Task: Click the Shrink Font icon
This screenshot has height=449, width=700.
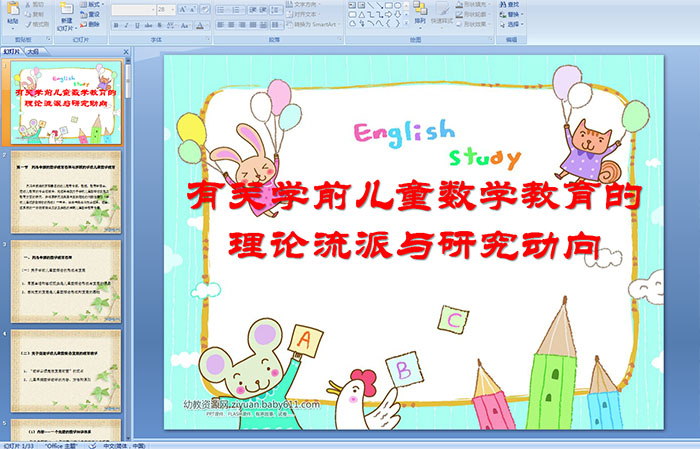Action: point(193,9)
